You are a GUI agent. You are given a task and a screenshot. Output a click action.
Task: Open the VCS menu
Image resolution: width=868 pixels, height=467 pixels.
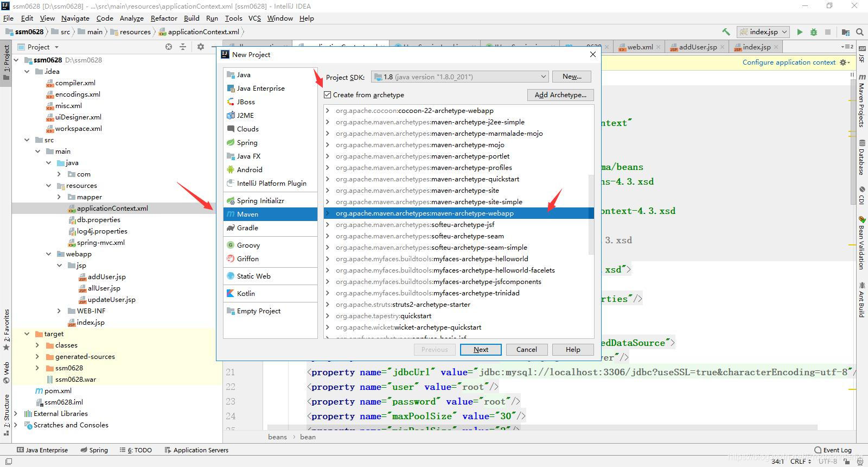click(x=254, y=18)
